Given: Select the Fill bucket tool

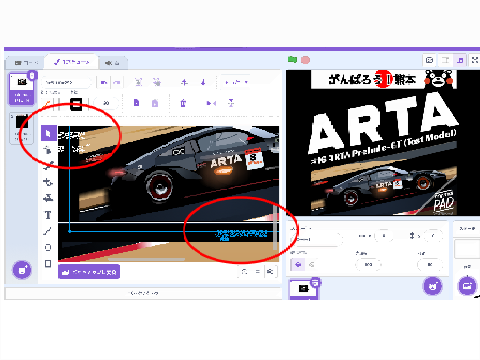Looking at the screenshot, I should tap(48, 198).
